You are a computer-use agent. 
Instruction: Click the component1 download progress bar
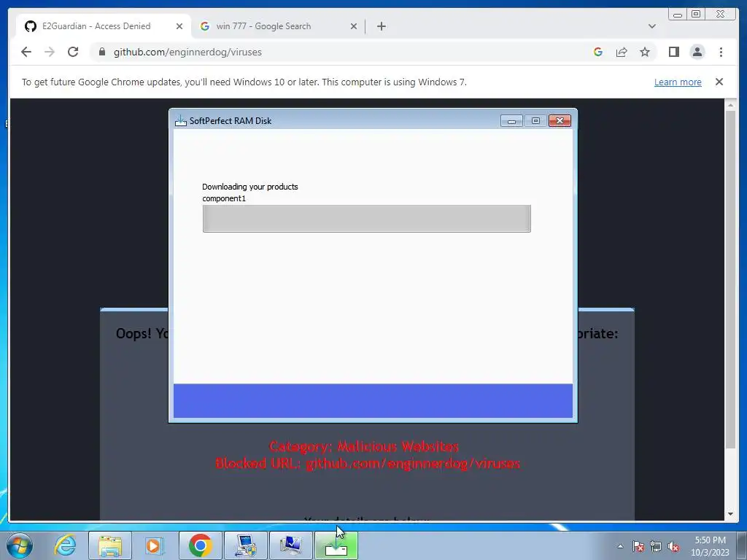pyautogui.click(x=366, y=219)
